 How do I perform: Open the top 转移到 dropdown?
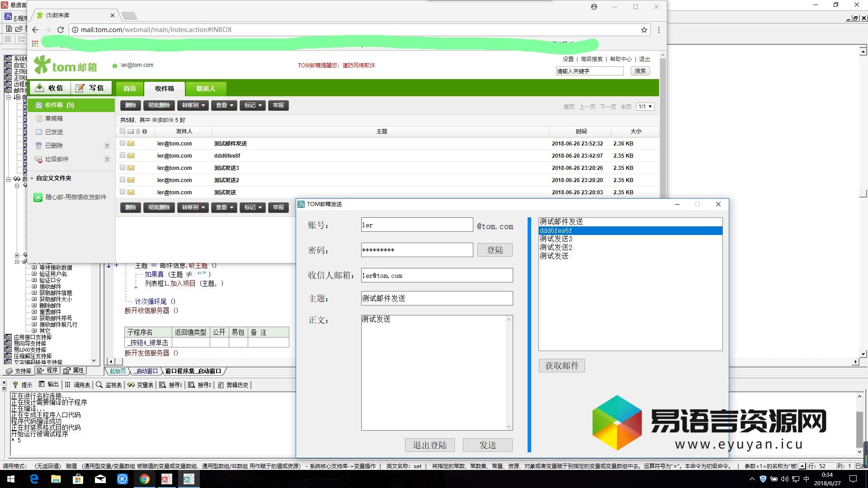click(193, 105)
